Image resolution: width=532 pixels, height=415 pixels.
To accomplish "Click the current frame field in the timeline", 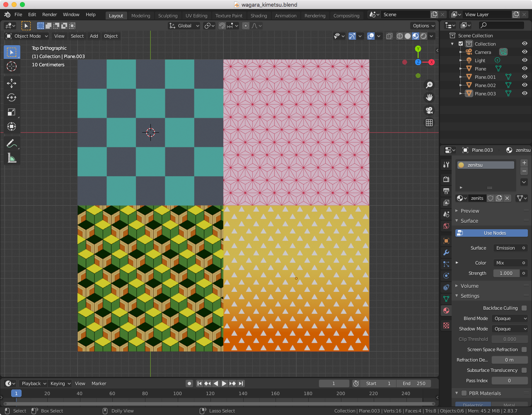I will tap(334, 383).
